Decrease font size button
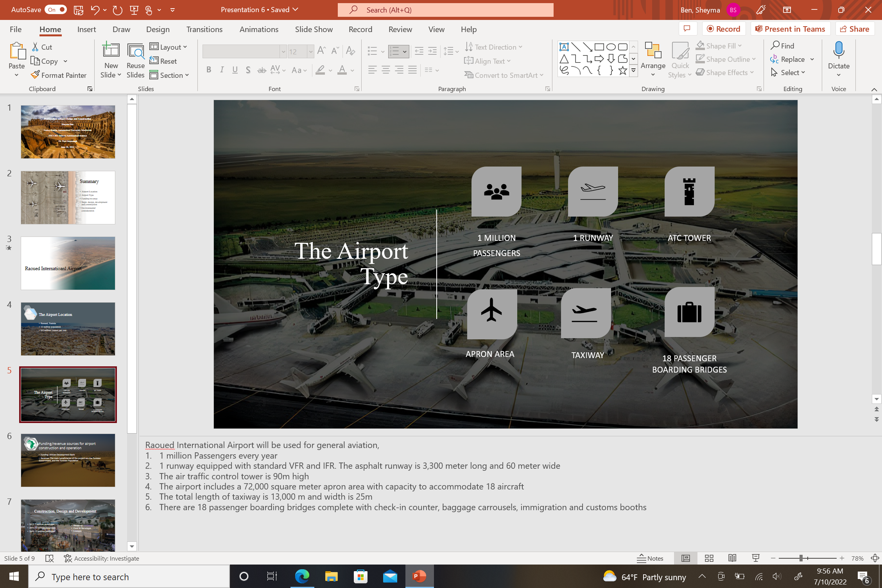 pyautogui.click(x=335, y=51)
